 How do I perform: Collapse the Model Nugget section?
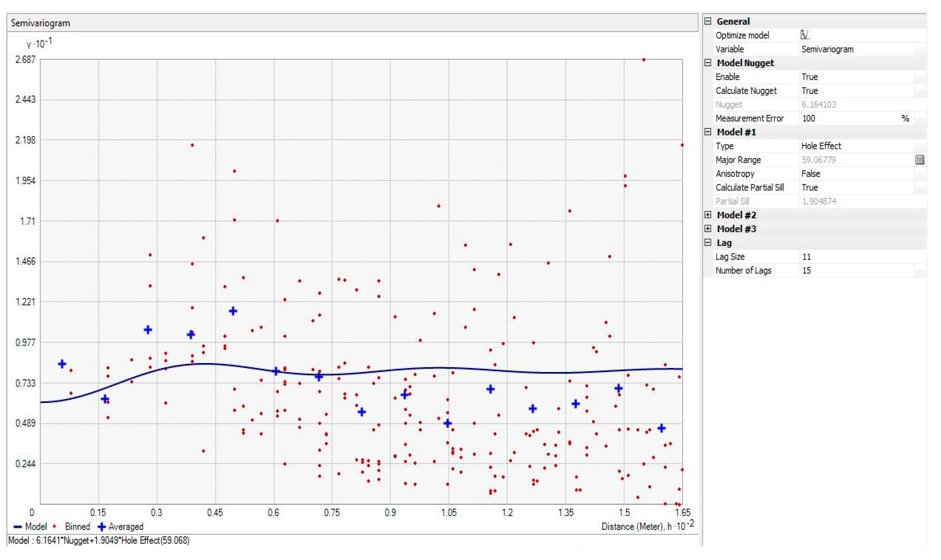(708, 63)
